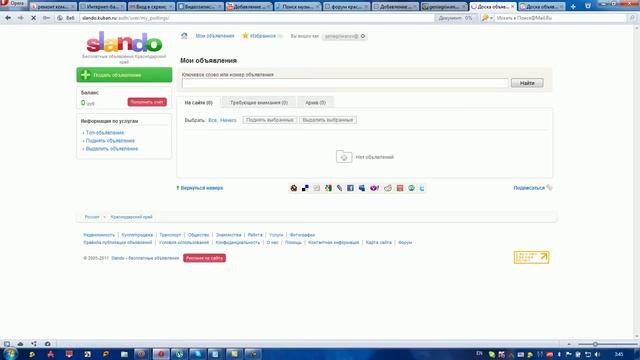Click the Вернуться наверх link
Screen dimensions: 640x360
tap(202, 188)
